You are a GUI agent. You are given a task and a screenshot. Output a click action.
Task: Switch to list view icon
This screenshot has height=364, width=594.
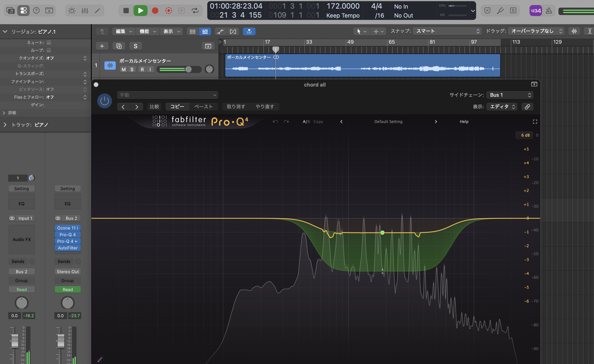[x=205, y=32]
